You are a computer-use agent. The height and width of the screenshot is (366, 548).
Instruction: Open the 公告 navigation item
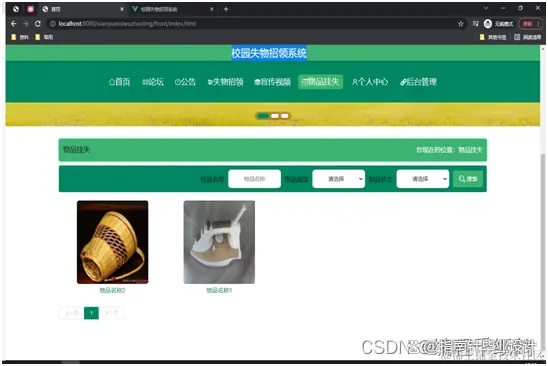[x=185, y=82]
